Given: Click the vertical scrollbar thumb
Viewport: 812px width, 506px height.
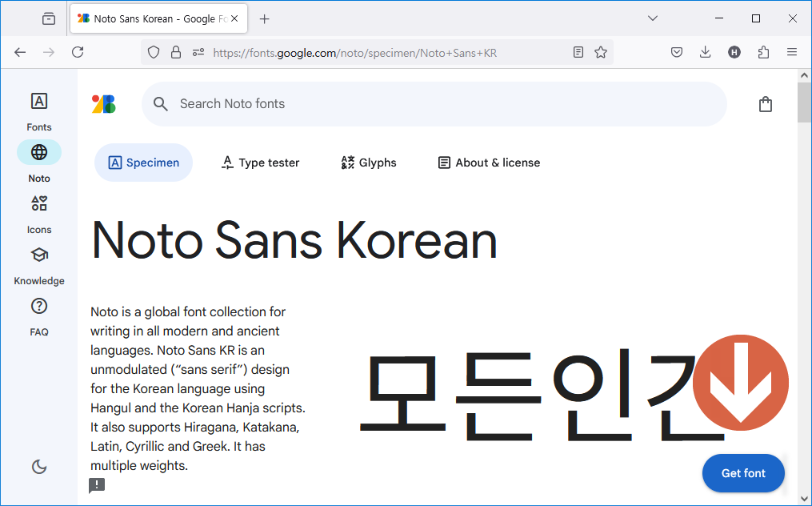Looking at the screenshot, I should [x=804, y=102].
